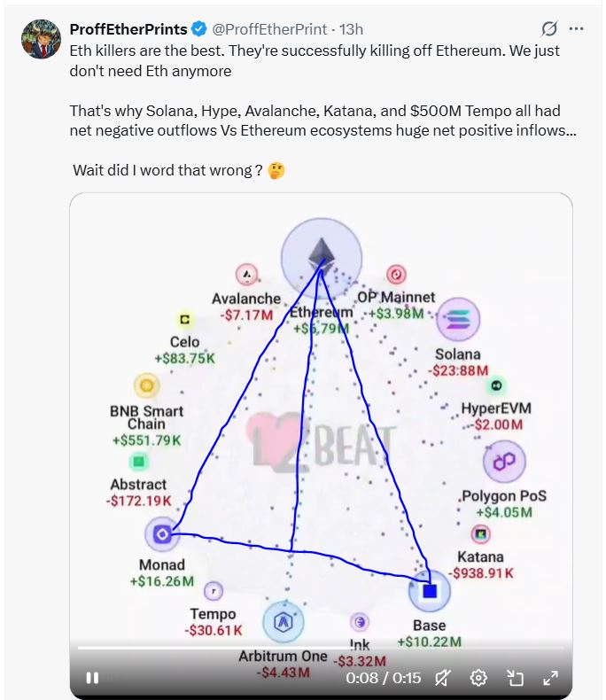The width and height of the screenshot is (606, 700).
Task: Open ProffEtherPrints display name link
Action: pyautogui.click(x=128, y=29)
